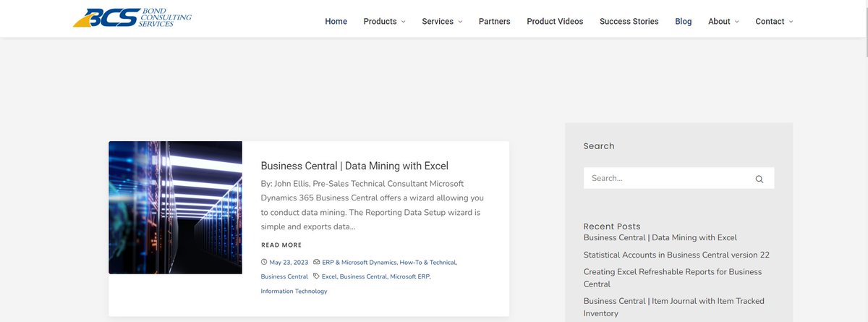
Task: Open the article title Data Mining with Excel
Action: tap(354, 166)
